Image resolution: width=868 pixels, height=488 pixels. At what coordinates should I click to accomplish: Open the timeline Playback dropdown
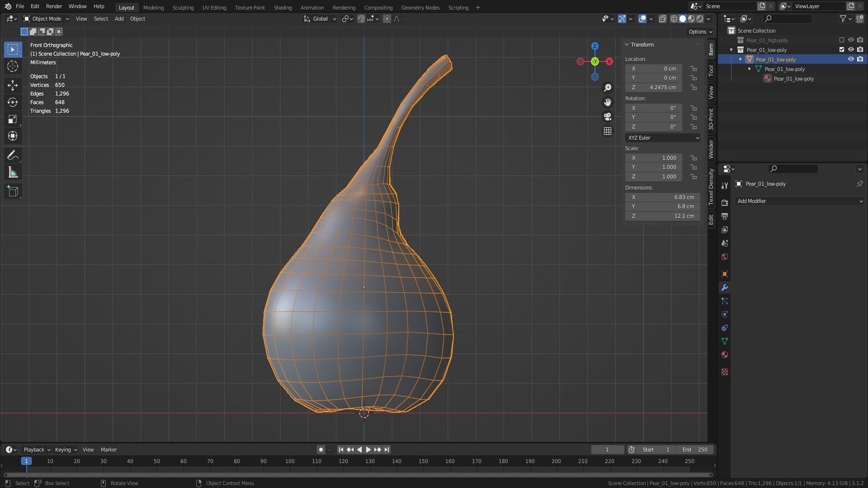[37, 450]
